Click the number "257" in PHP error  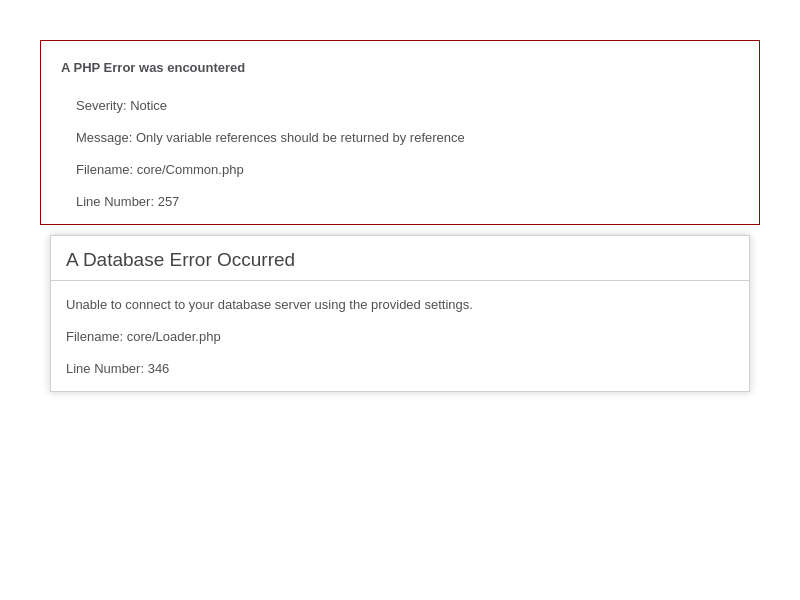pyautogui.click(x=168, y=202)
